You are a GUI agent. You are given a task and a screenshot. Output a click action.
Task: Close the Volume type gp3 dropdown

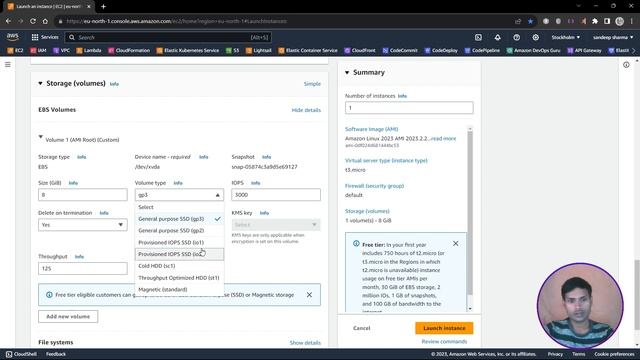pyautogui.click(x=179, y=195)
